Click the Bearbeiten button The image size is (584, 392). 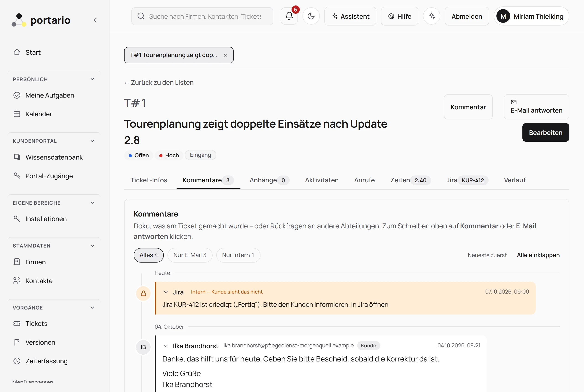click(546, 132)
